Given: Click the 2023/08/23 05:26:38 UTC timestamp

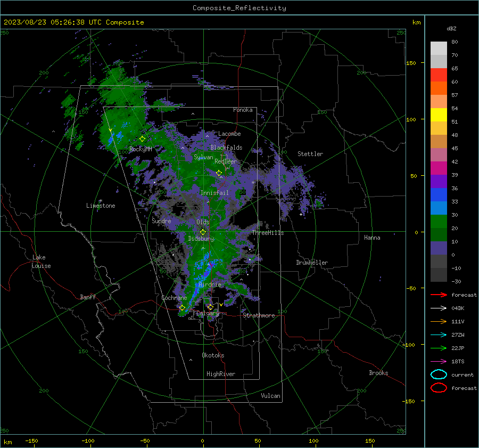Looking at the screenshot, I should [52, 22].
